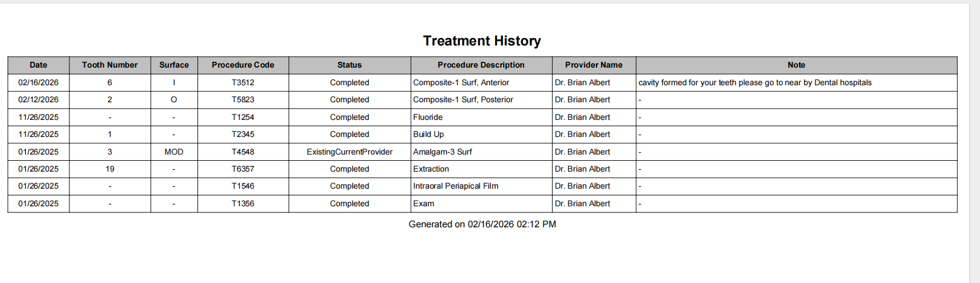Image resolution: width=980 pixels, height=283 pixels.
Task: Click the Surface column header
Action: [x=174, y=65]
